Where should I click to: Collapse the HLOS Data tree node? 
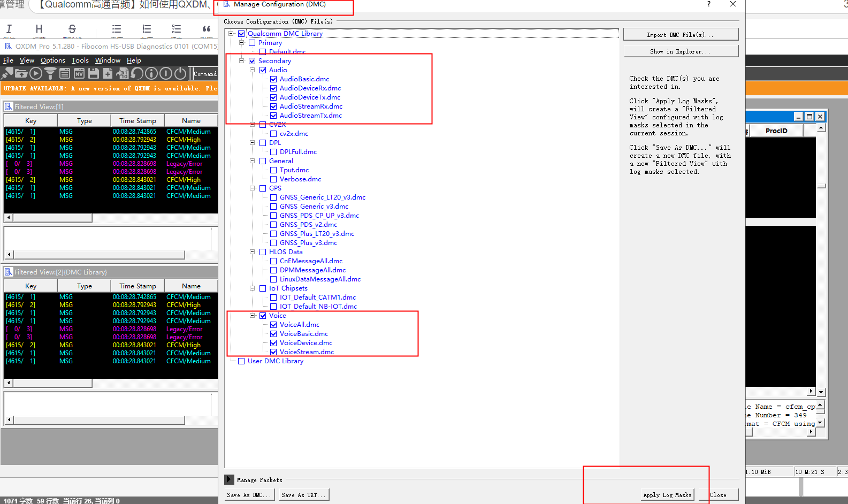pyautogui.click(x=253, y=252)
